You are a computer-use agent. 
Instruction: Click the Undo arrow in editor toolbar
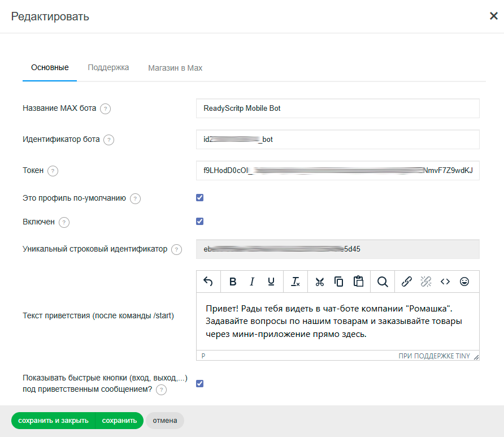click(208, 282)
